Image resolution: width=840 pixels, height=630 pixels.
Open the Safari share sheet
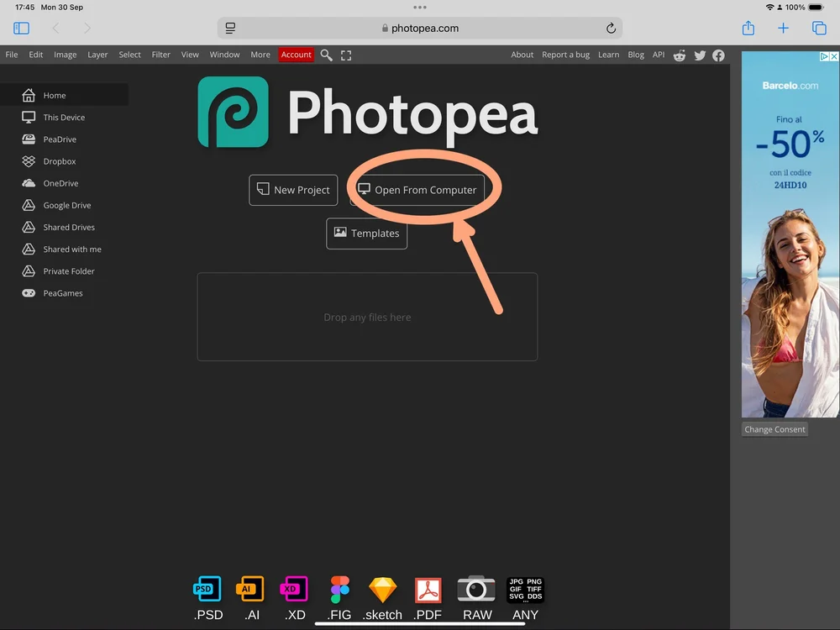(x=748, y=28)
